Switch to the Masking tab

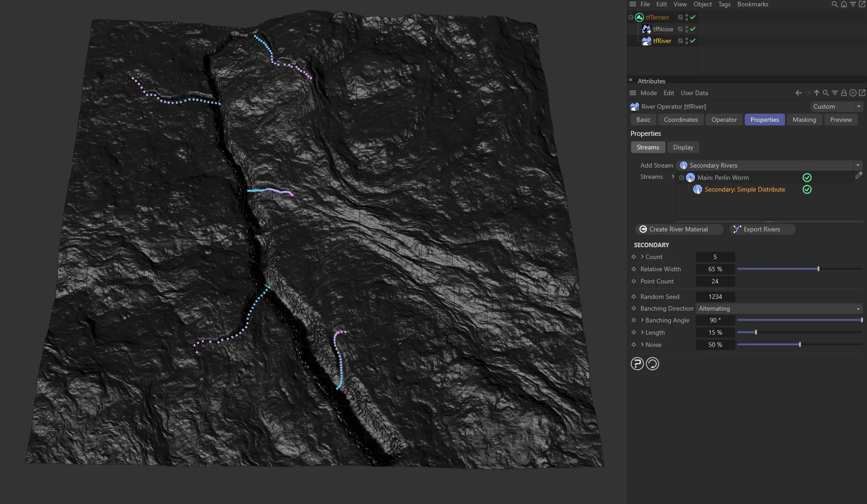click(804, 120)
